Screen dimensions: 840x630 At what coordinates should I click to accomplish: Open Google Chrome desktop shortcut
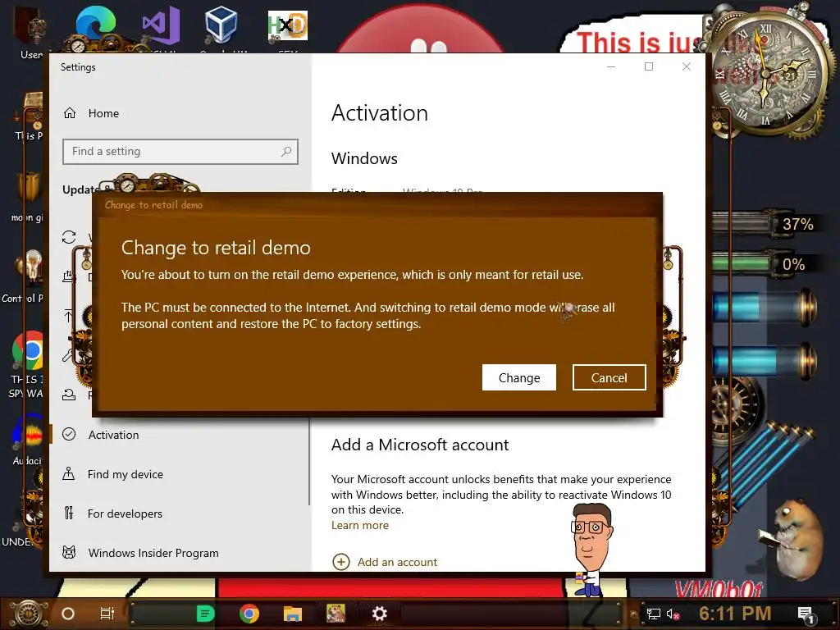28,351
